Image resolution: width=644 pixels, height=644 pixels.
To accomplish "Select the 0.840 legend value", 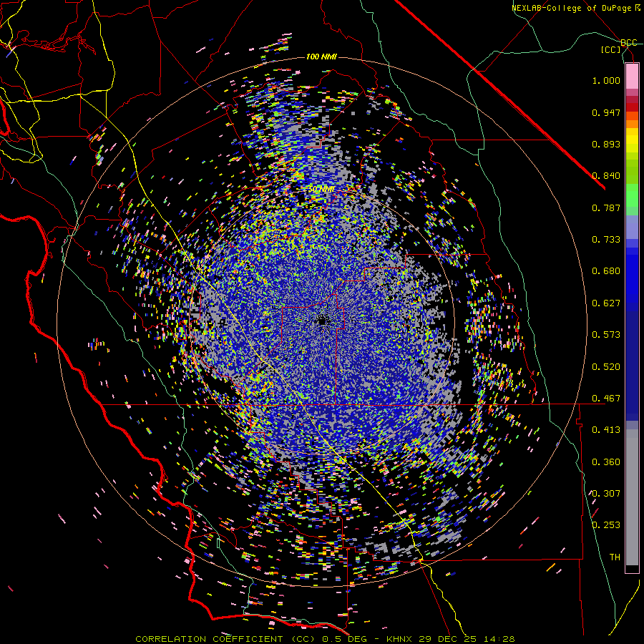I will click(606, 176).
